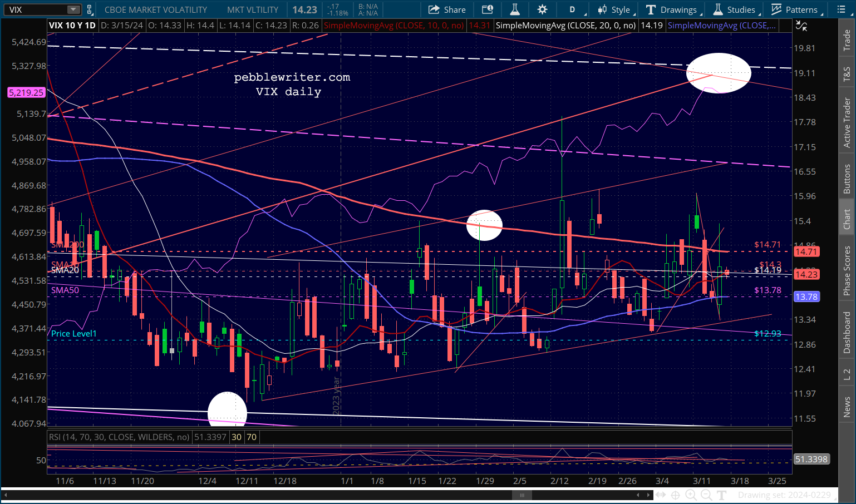Click the closing value C: 14.23
856x504 pixels.
[271, 26]
